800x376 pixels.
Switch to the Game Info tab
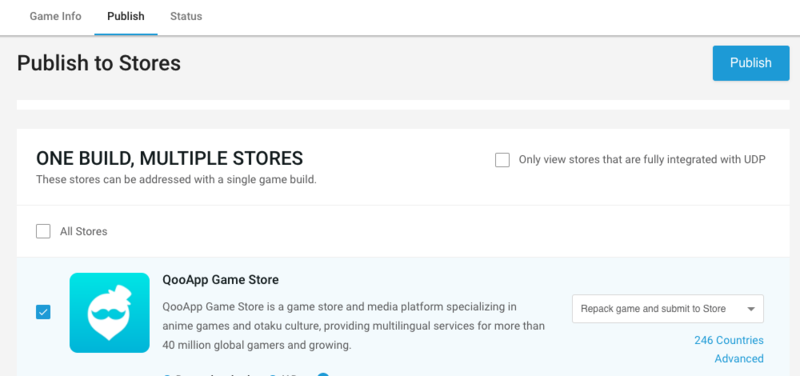(55, 16)
